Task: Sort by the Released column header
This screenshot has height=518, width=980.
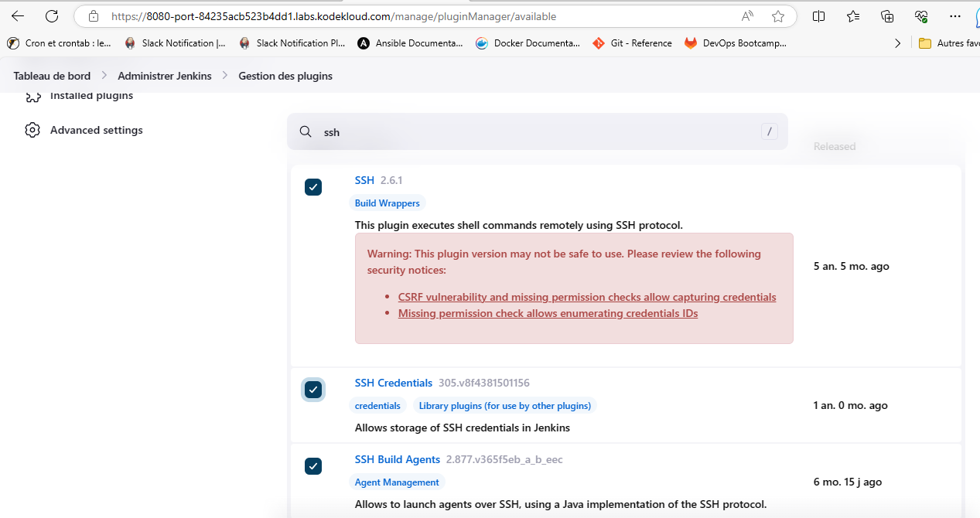Action: coord(835,146)
